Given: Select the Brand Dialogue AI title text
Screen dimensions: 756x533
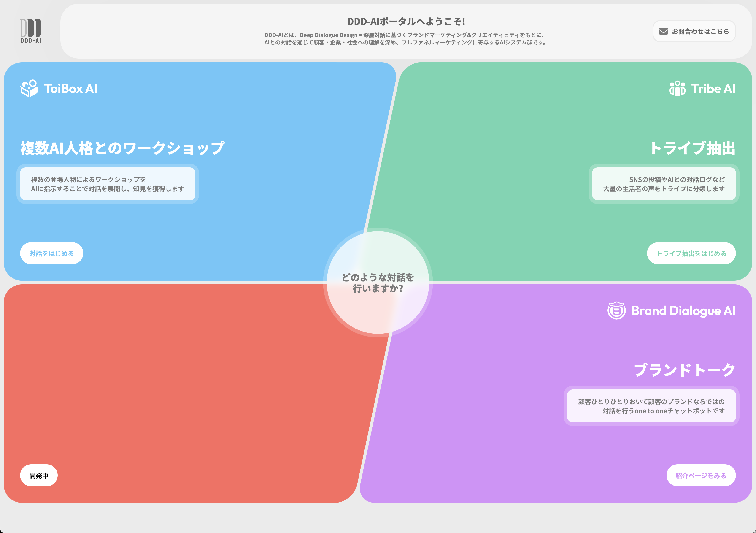Looking at the screenshot, I should (683, 311).
